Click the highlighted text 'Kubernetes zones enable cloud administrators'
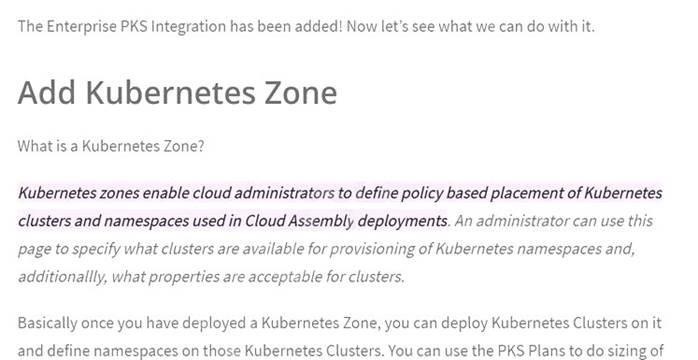This screenshot has width=698, height=360. [x=176, y=193]
